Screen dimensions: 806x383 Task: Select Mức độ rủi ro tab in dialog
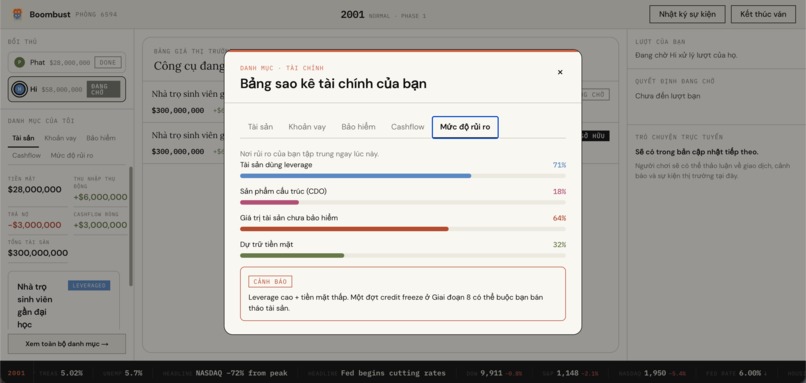(x=465, y=127)
